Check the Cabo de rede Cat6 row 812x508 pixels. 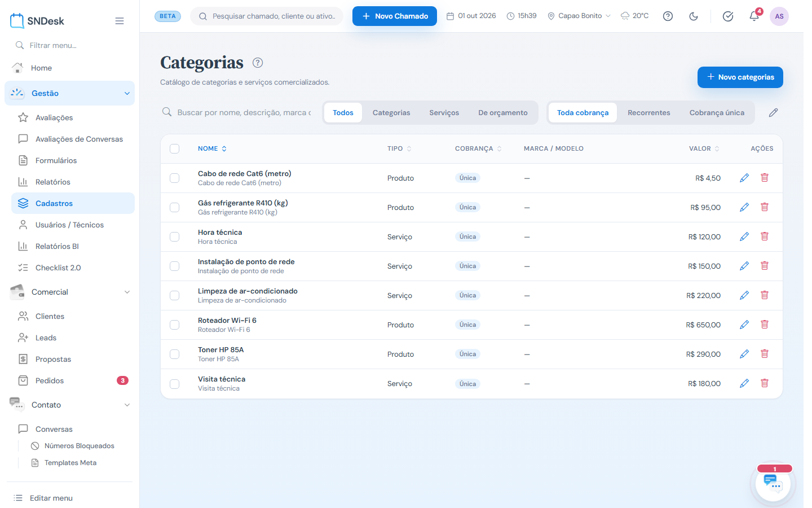tap(175, 178)
